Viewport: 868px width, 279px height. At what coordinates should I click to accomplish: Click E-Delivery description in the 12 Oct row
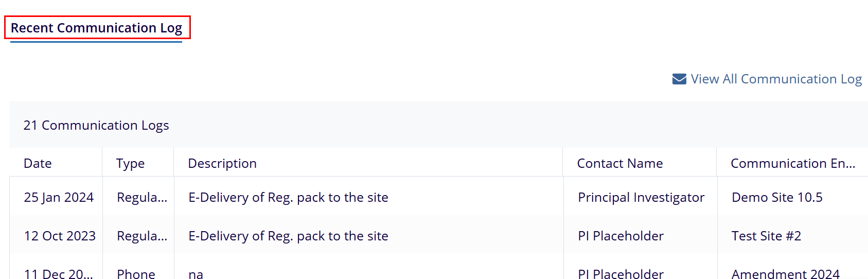[x=288, y=236]
